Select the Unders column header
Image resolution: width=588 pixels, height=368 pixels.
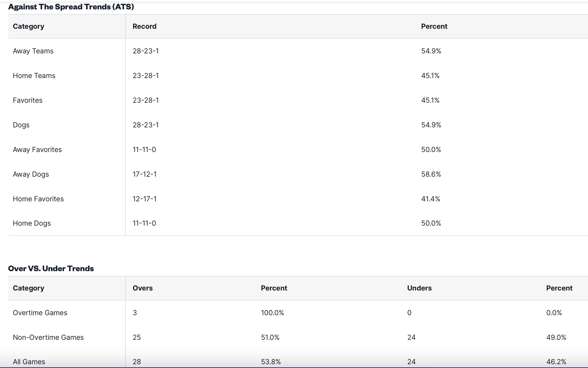(419, 288)
